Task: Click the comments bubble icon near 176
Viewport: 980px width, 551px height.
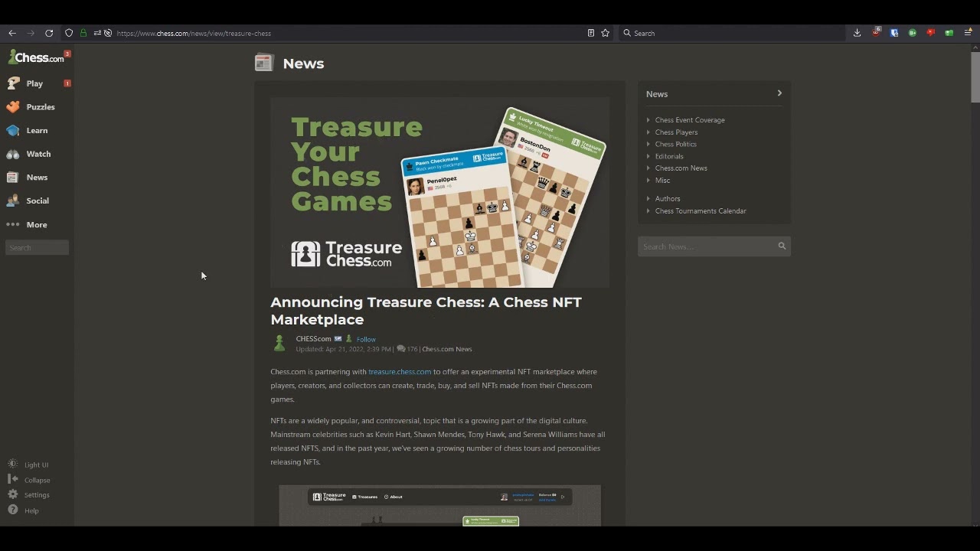Action: (x=401, y=349)
